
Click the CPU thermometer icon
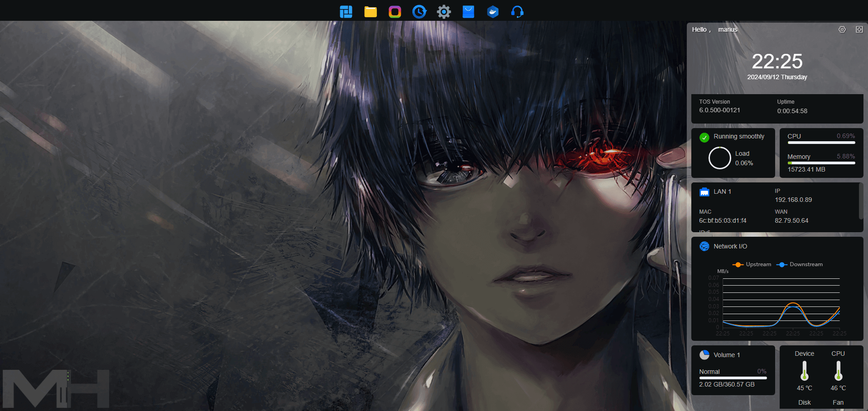pos(839,371)
